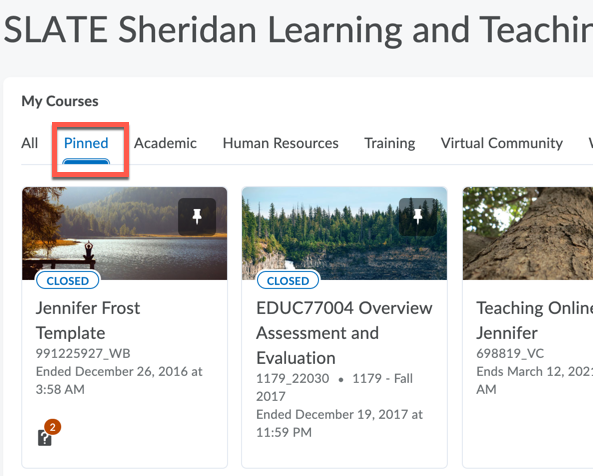Click the tree bark course thumbnail
Viewport: 593px width, 476px height.
(528, 233)
